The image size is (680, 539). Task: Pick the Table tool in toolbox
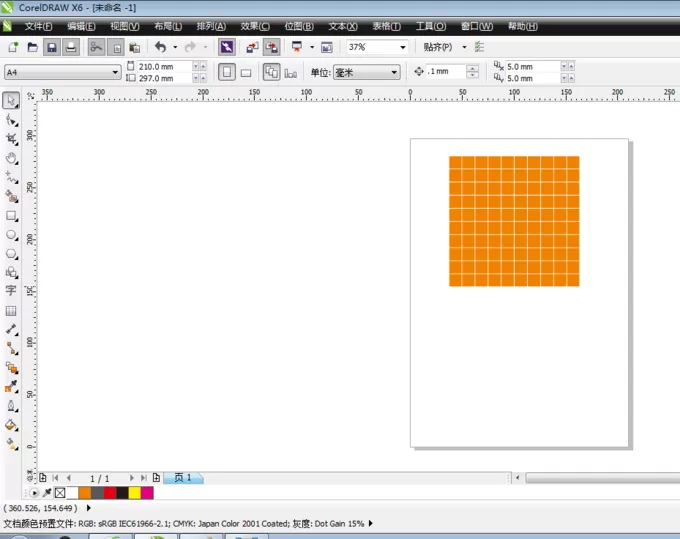[x=11, y=310]
